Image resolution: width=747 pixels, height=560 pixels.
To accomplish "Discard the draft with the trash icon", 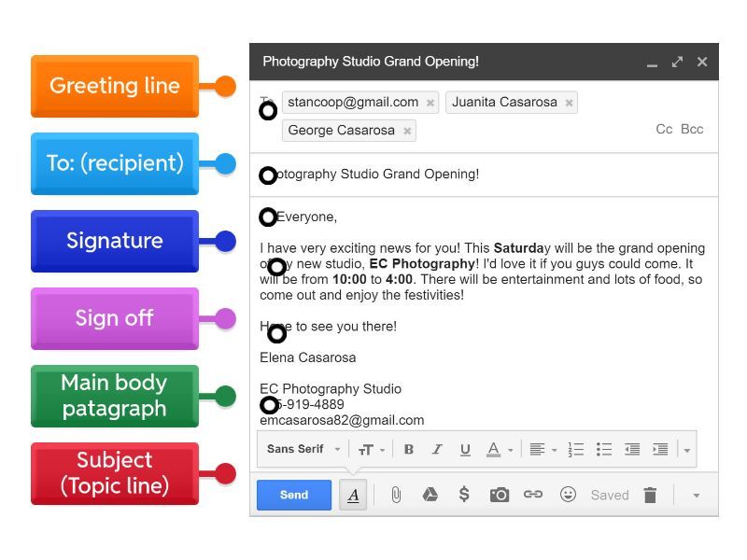I will [x=650, y=495].
